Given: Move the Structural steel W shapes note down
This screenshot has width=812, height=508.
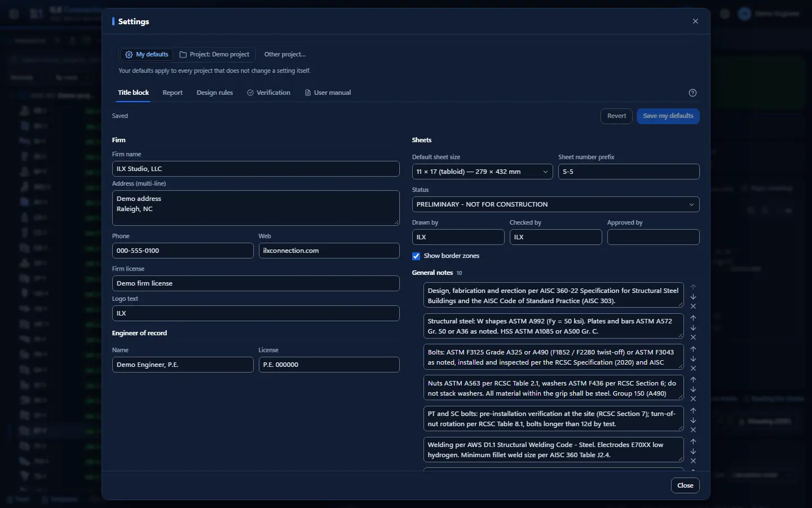Looking at the screenshot, I should [x=694, y=328].
